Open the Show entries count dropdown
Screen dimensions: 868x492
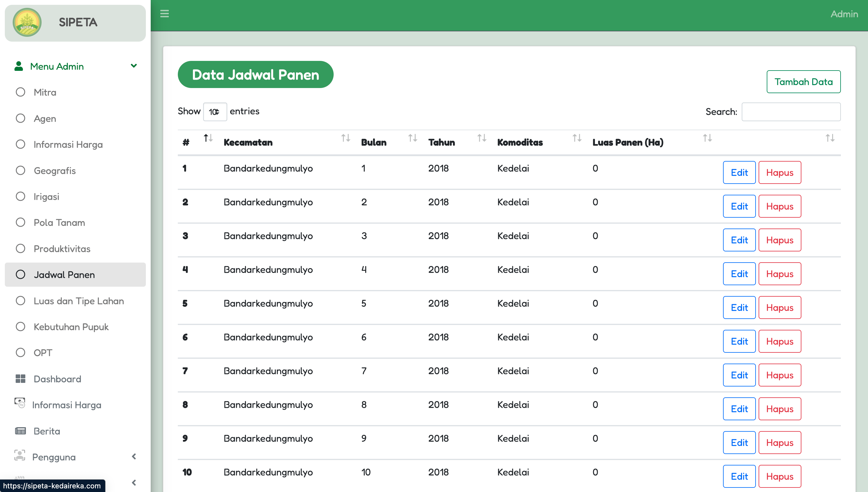tap(215, 112)
